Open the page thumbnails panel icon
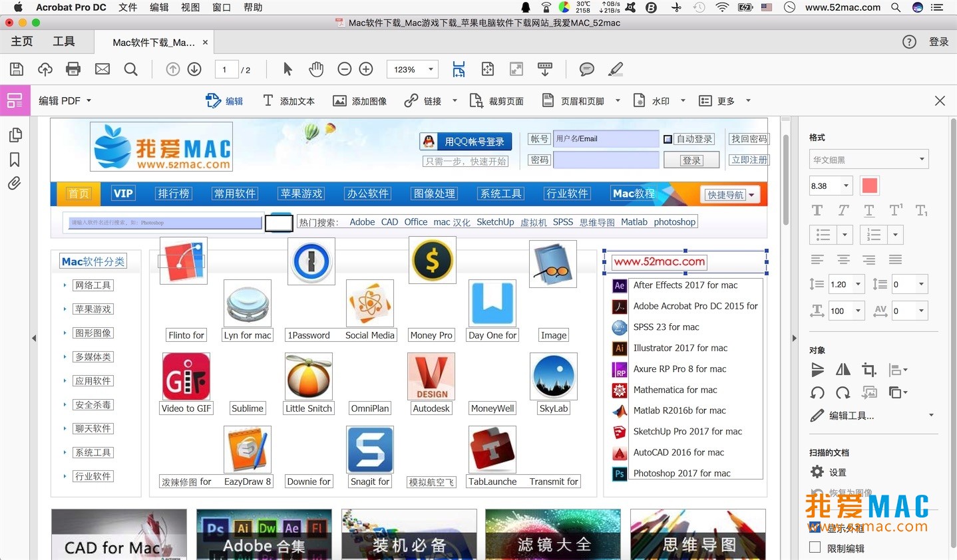 (15, 135)
